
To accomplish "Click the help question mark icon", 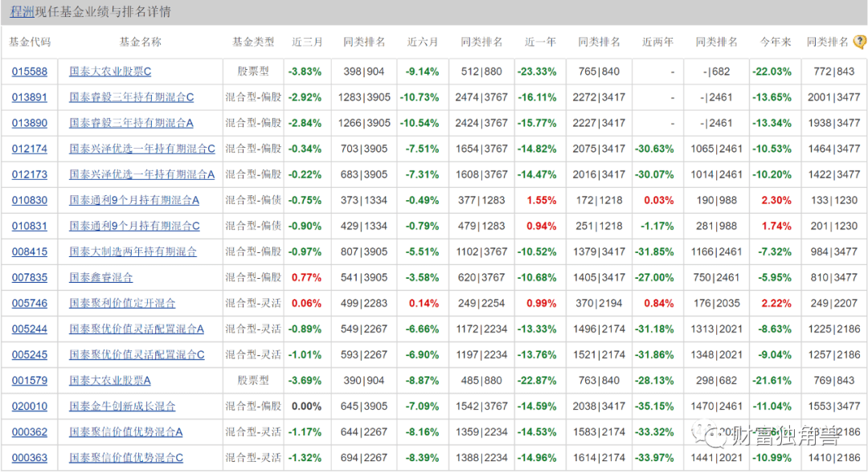I will (860, 42).
